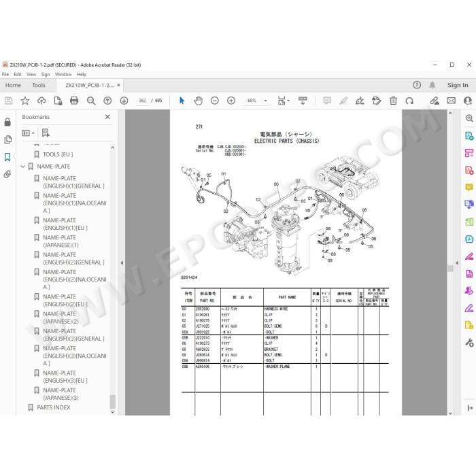Show security lock settings panel
Image resolution: width=476 pixels, height=476 pixels.
[7, 122]
